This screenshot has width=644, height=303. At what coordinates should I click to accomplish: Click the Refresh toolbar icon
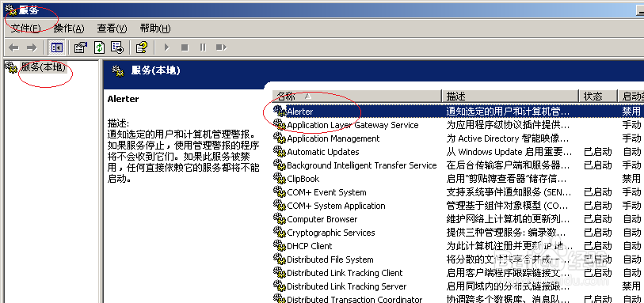point(99,48)
